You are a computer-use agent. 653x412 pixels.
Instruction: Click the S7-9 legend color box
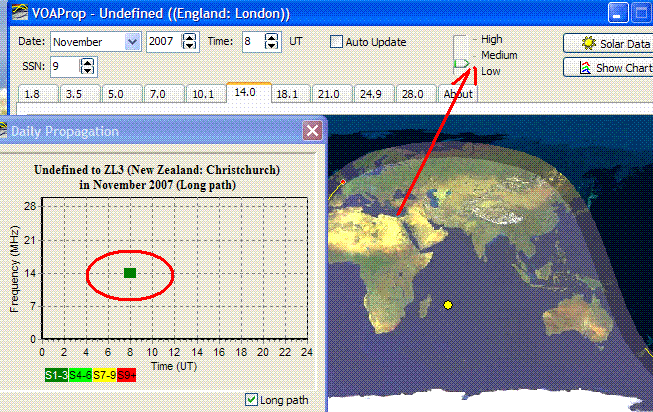105,375
